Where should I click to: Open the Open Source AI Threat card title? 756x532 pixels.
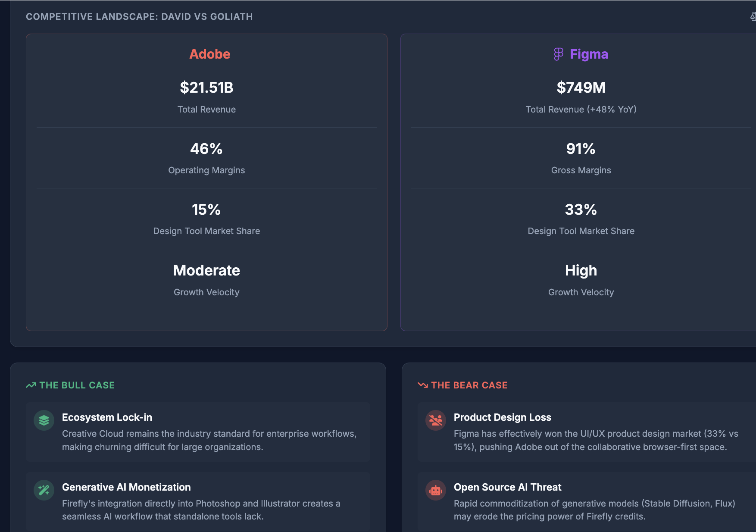click(x=507, y=487)
